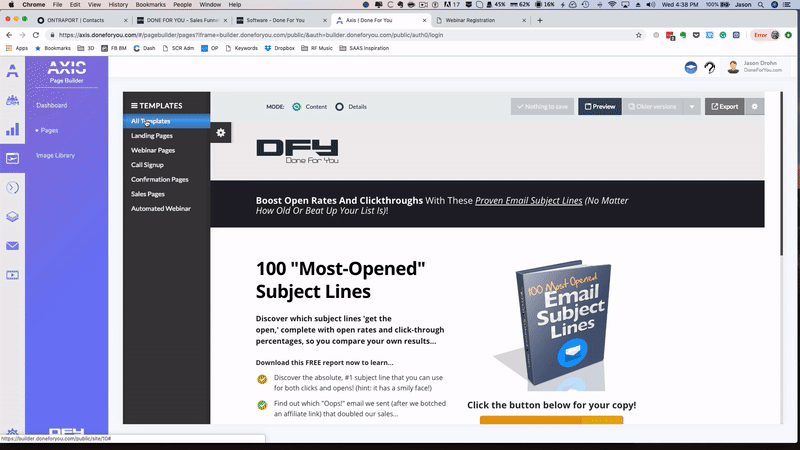Select Content mode radio button
The image size is (800, 450).
point(296,107)
